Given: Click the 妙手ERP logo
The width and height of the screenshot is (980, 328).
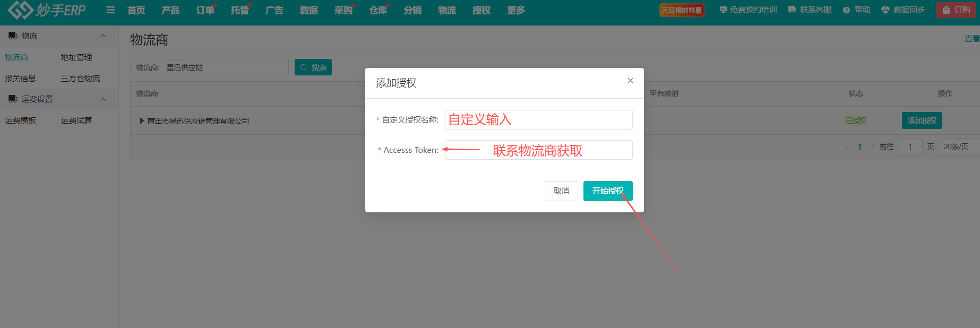Looking at the screenshot, I should point(47,10).
